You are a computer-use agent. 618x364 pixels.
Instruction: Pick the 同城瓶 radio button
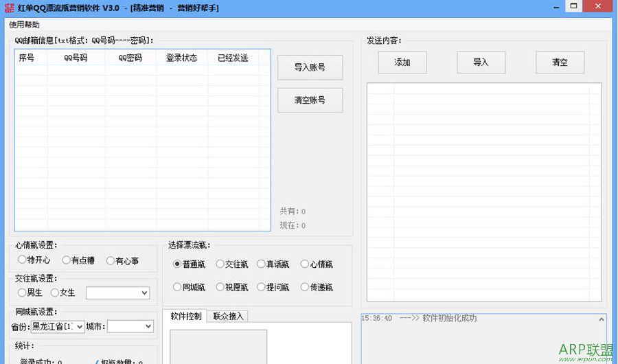[177, 288]
